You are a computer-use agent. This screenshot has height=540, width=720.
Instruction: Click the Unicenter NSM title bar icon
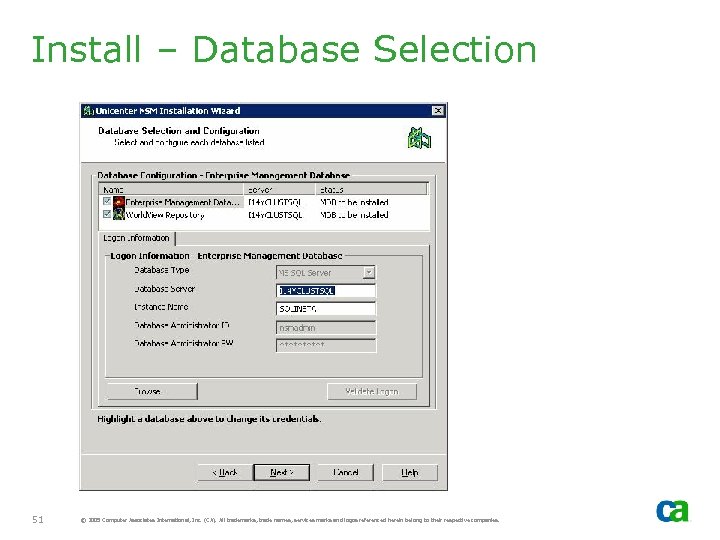pyautogui.click(x=88, y=111)
